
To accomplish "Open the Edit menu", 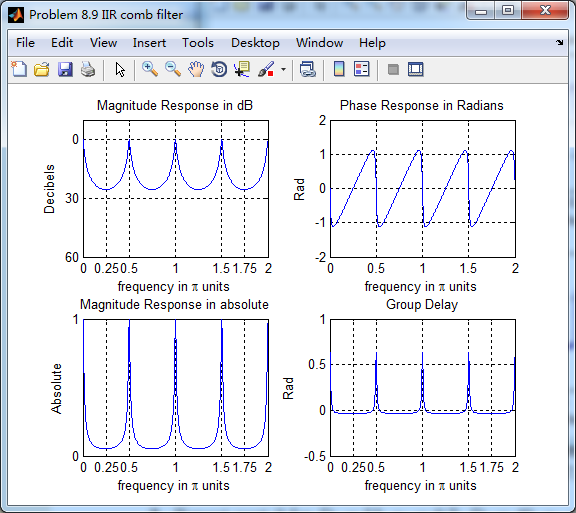I will [62, 43].
